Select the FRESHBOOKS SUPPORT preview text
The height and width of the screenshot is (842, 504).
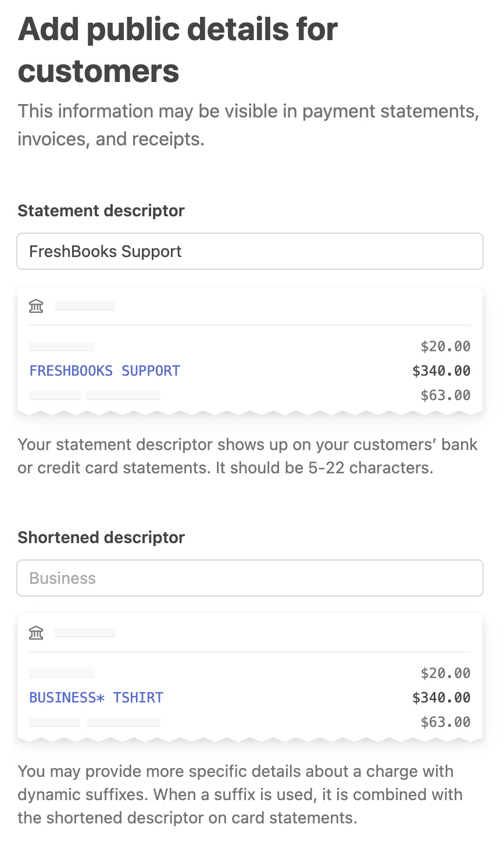click(105, 371)
